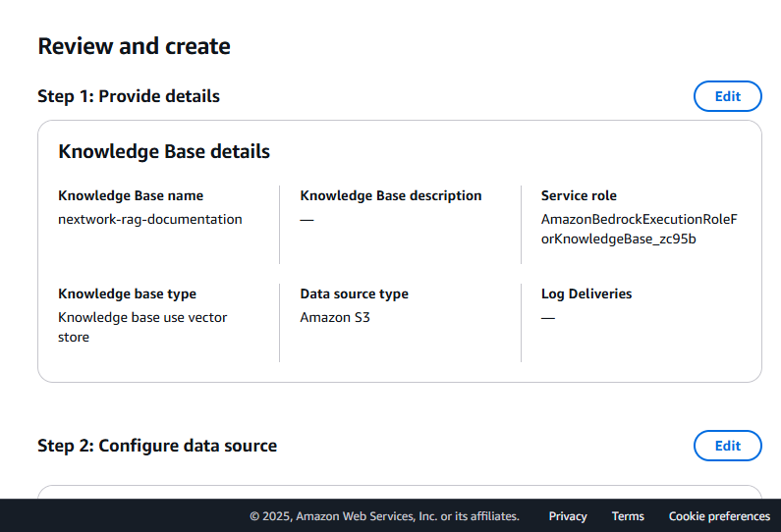The height and width of the screenshot is (532, 781).
Task: Click the Knowledge Base description label
Action: [x=391, y=195]
